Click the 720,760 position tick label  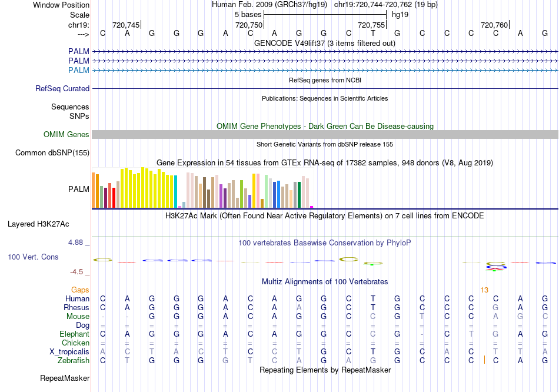point(494,25)
